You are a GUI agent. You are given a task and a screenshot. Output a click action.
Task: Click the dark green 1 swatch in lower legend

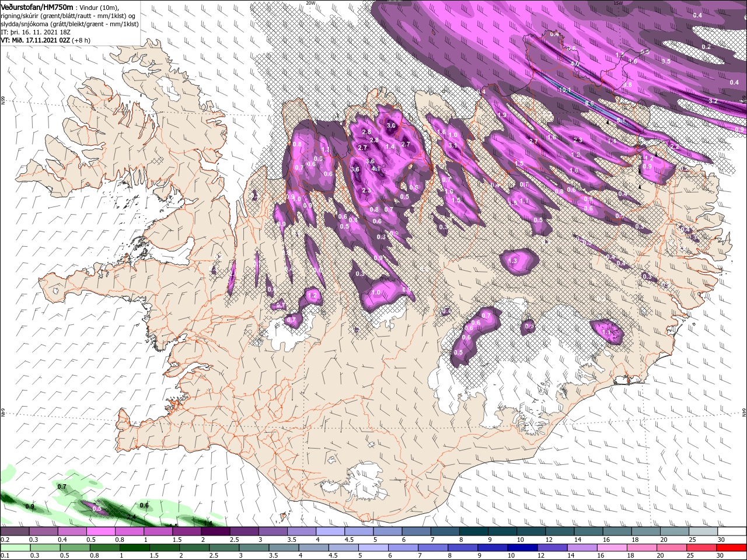tap(134, 547)
